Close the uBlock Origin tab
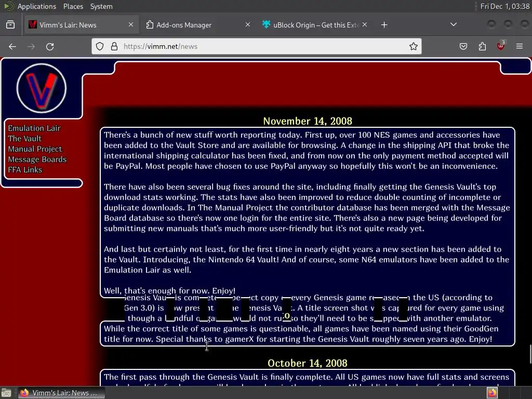This screenshot has width=532, height=399. (365, 24)
